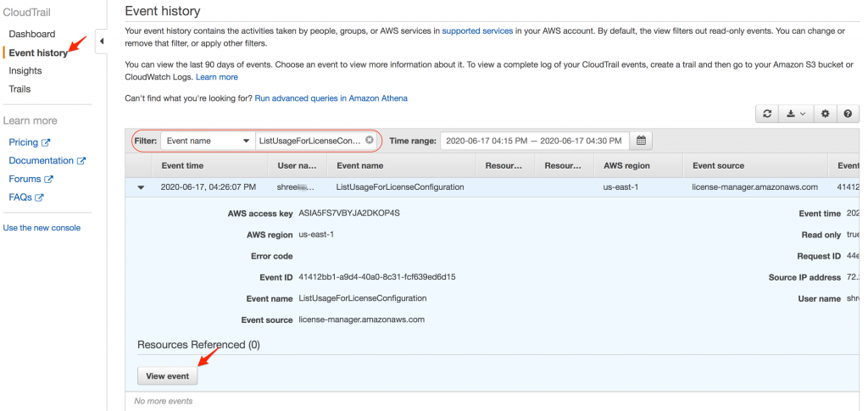The height and width of the screenshot is (411, 868).
Task: Click the CloudTrail sidebar title
Action: coord(25,12)
